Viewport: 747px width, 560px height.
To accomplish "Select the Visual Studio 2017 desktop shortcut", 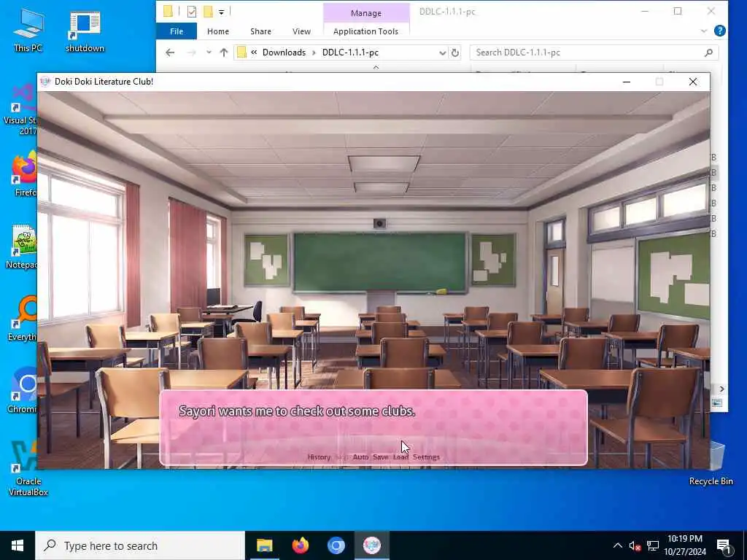I will point(21,111).
